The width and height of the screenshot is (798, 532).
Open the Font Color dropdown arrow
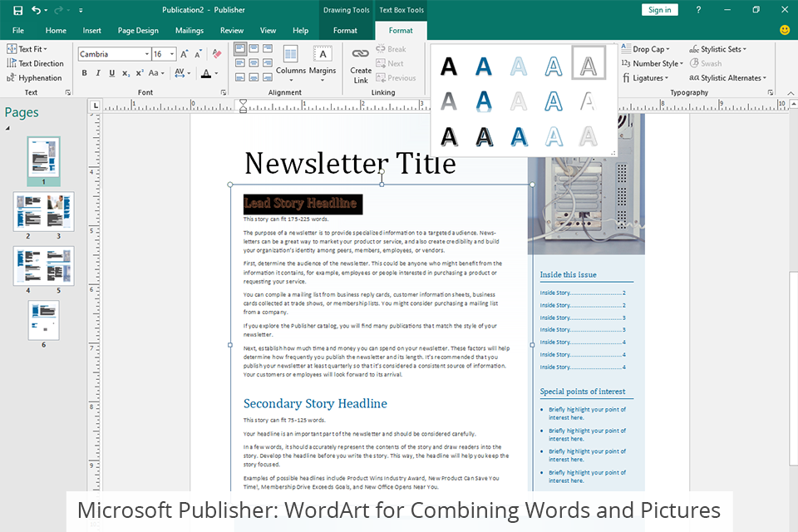[216, 73]
